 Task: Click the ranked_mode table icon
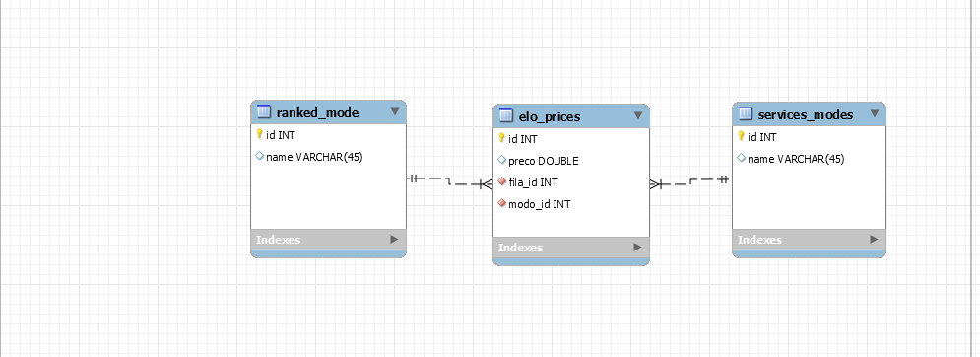(x=264, y=112)
